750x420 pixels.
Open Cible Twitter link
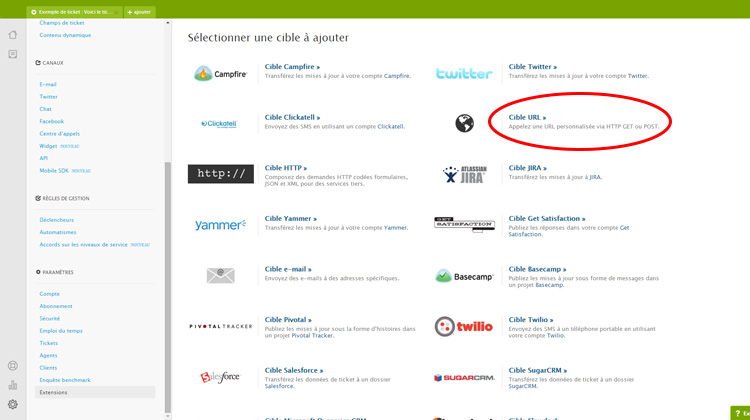pos(532,66)
